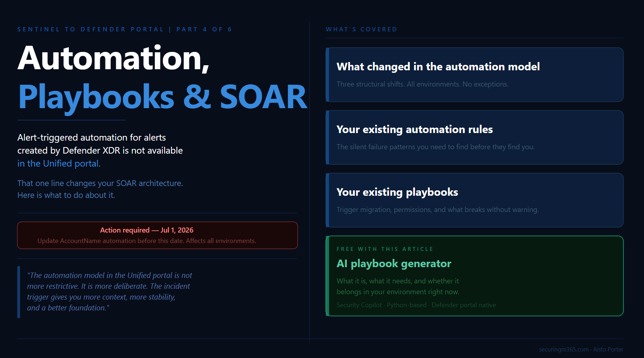644x358 pixels.
Task: Click 'Security Copilot · Python-based' tag line
Action: tap(416, 305)
